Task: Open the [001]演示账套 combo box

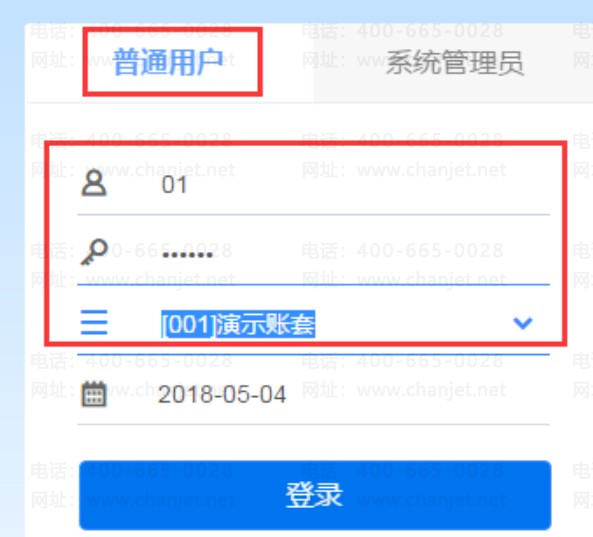Action: point(313,324)
